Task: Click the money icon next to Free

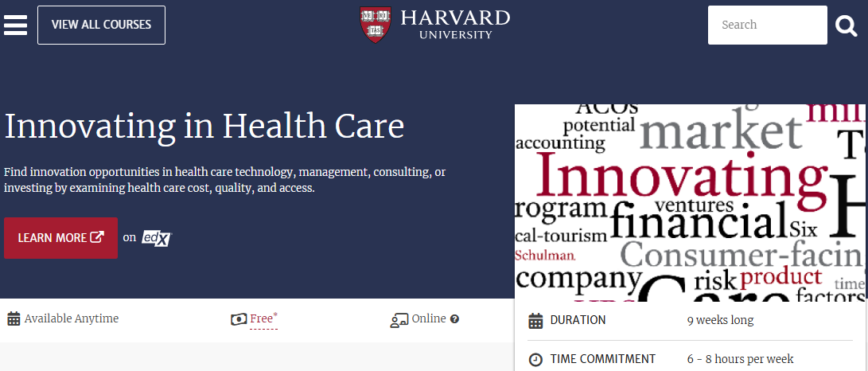Action: pyautogui.click(x=239, y=319)
